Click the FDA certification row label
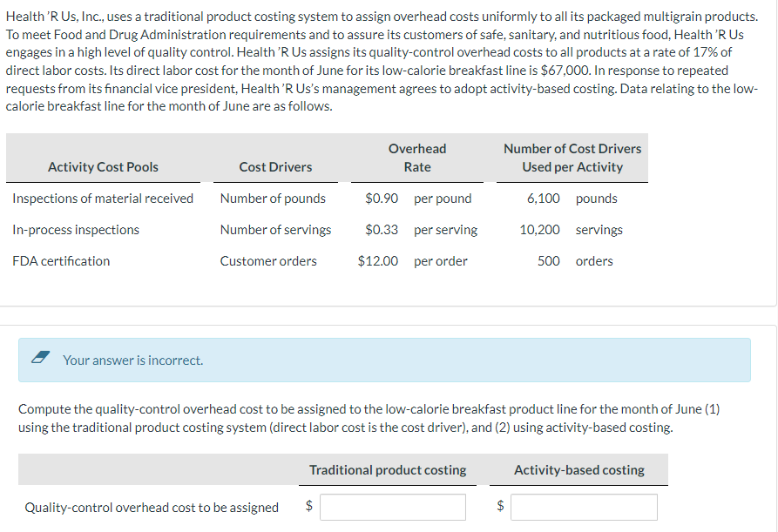Viewport: 778px width, 532px height. coord(61,261)
